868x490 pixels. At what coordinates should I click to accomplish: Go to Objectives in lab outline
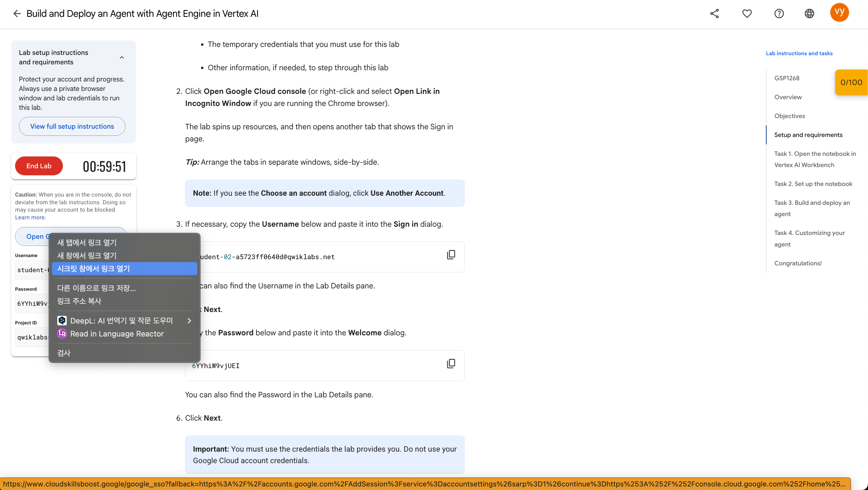click(x=789, y=116)
